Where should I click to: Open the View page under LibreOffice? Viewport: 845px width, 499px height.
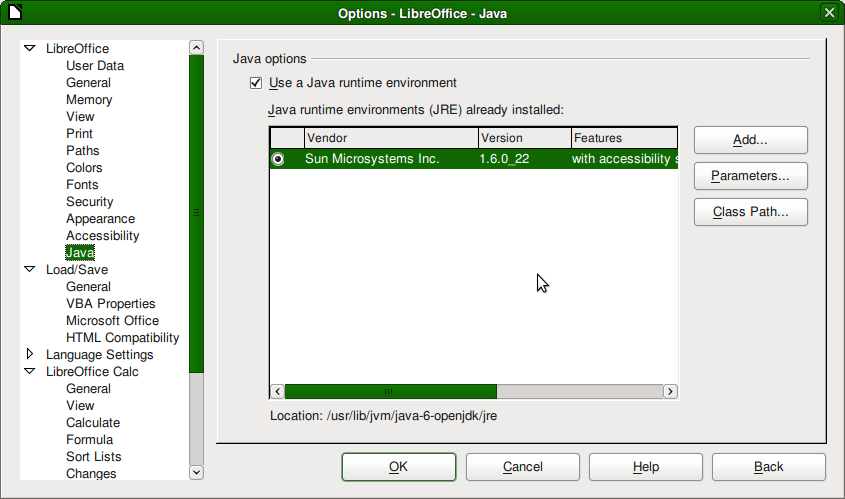point(80,116)
